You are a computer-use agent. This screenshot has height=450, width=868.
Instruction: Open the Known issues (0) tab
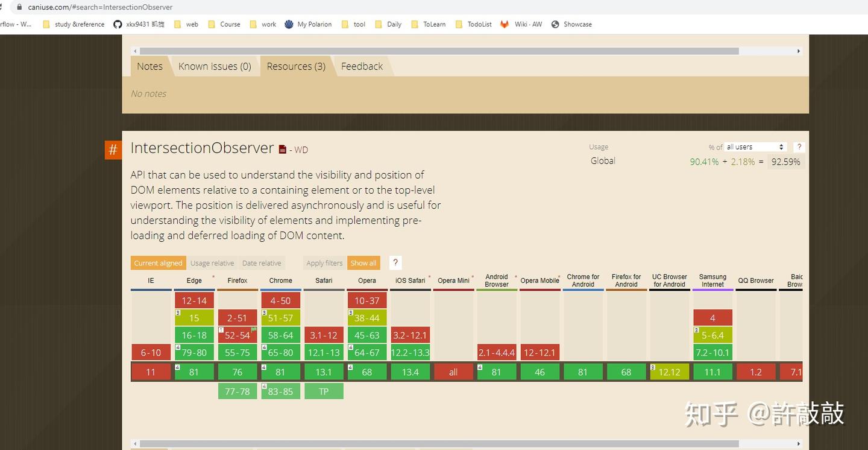pos(215,66)
